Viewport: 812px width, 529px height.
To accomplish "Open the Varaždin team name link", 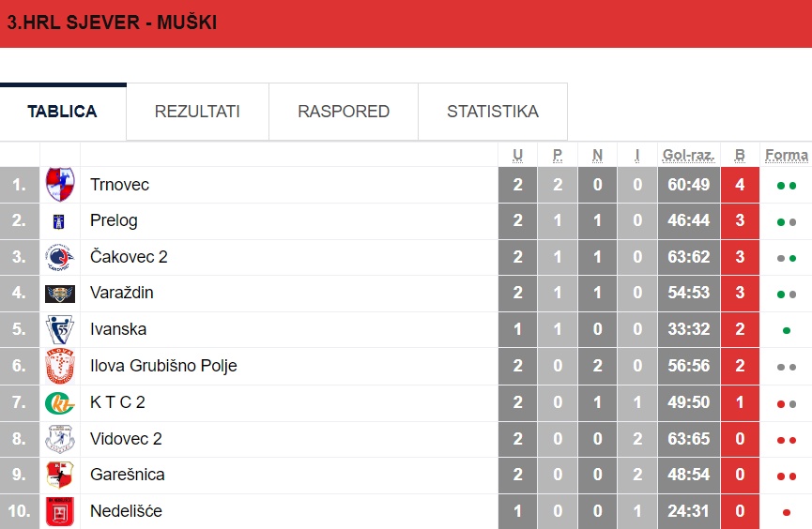I will pos(121,294).
